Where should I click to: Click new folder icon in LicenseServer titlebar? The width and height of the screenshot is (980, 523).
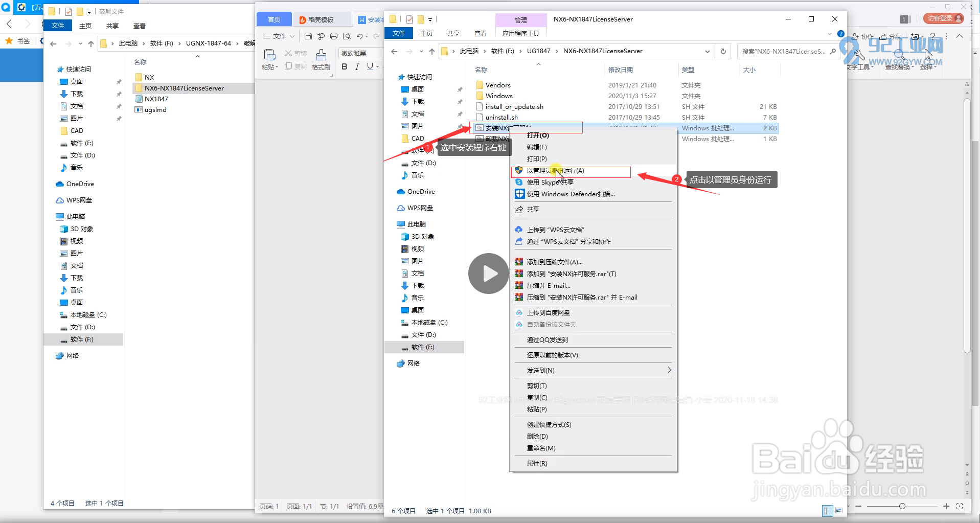(421, 19)
